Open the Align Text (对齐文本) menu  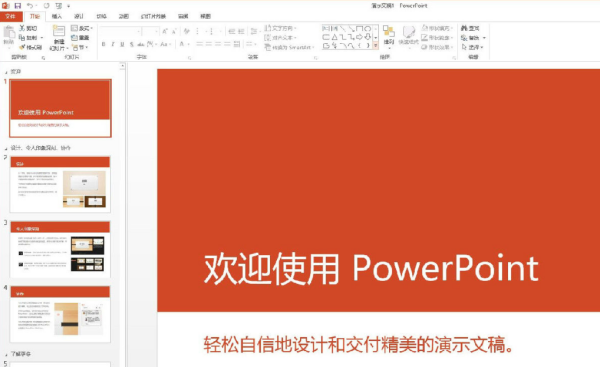pos(280,38)
